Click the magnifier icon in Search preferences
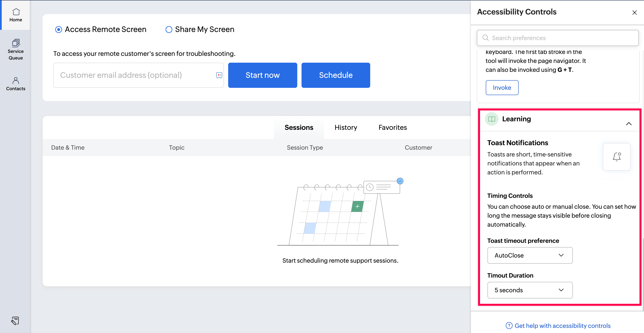644x333 pixels. (486, 38)
